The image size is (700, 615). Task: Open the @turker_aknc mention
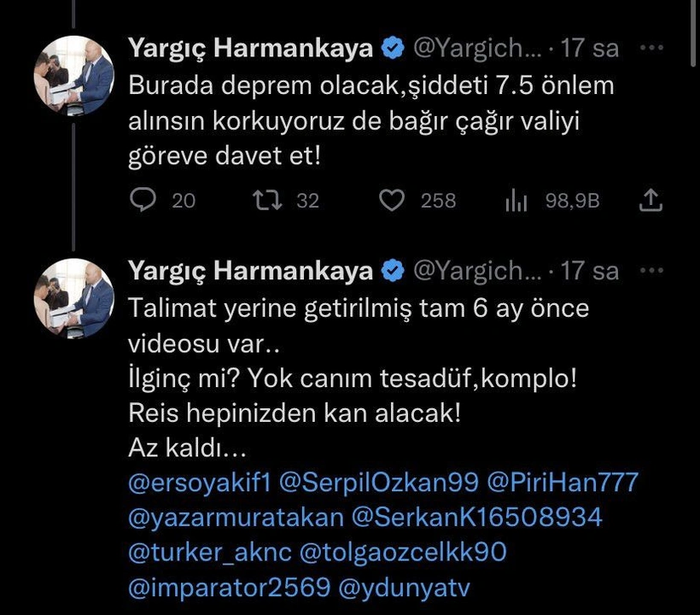(x=209, y=552)
